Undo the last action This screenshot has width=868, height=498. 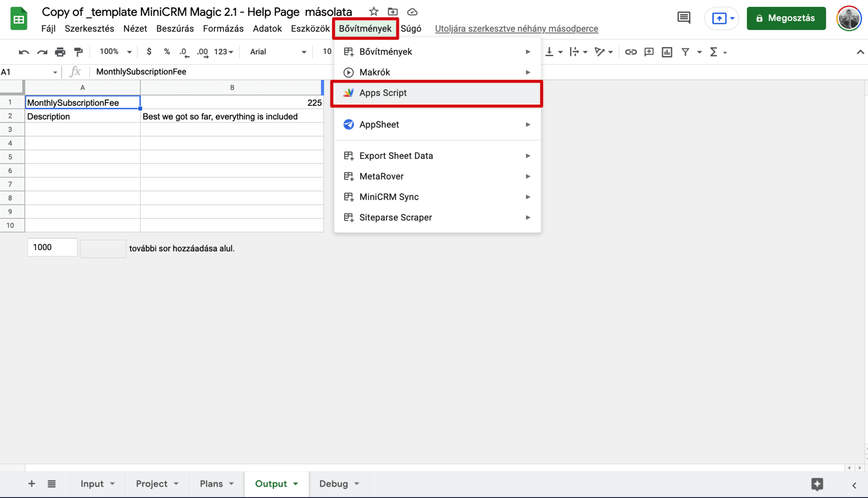coord(24,52)
